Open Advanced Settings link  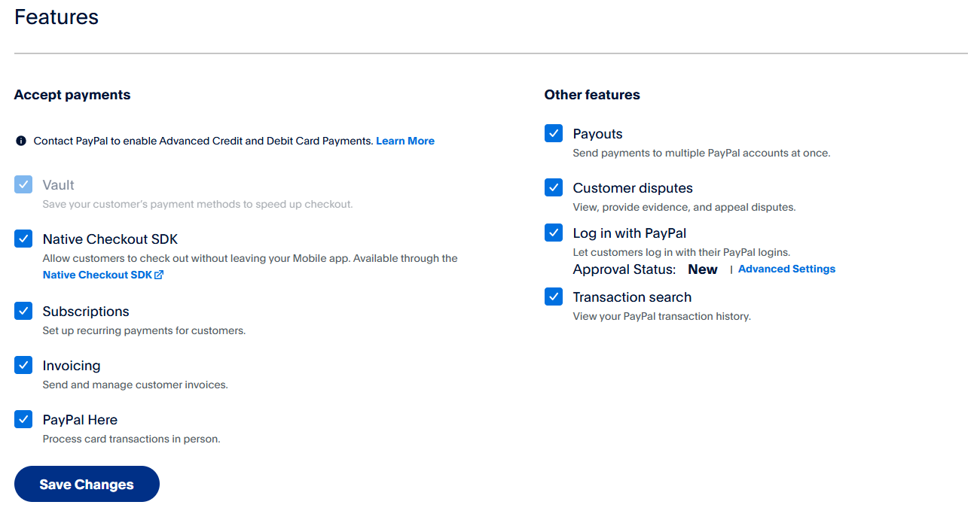point(786,269)
